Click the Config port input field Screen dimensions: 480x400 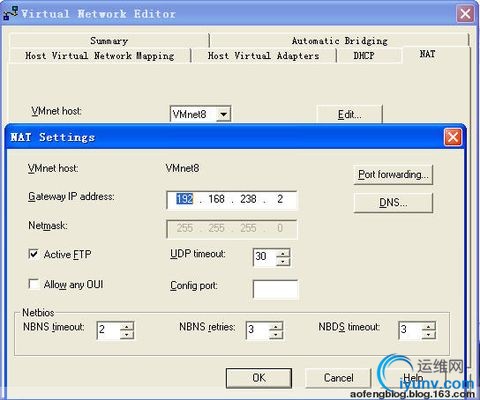(275, 289)
